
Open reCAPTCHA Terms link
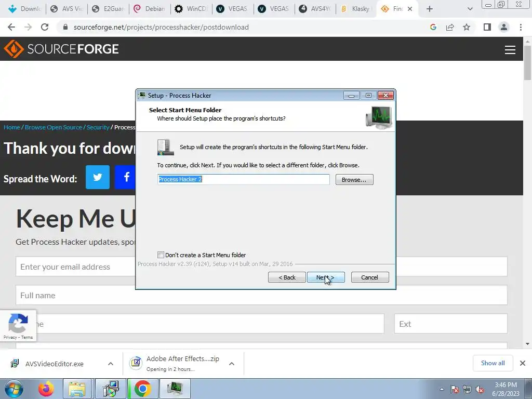[x=27, y=337]
